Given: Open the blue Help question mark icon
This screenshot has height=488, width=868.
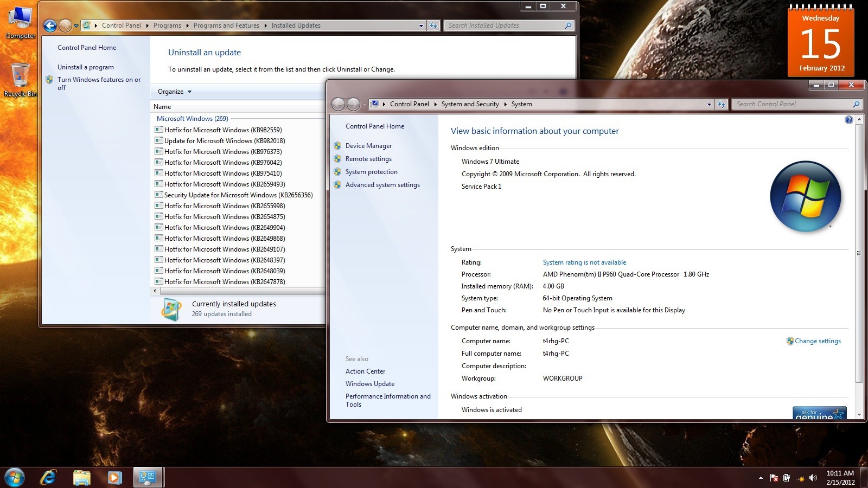Looking at the screenshot, I should 849,120.
